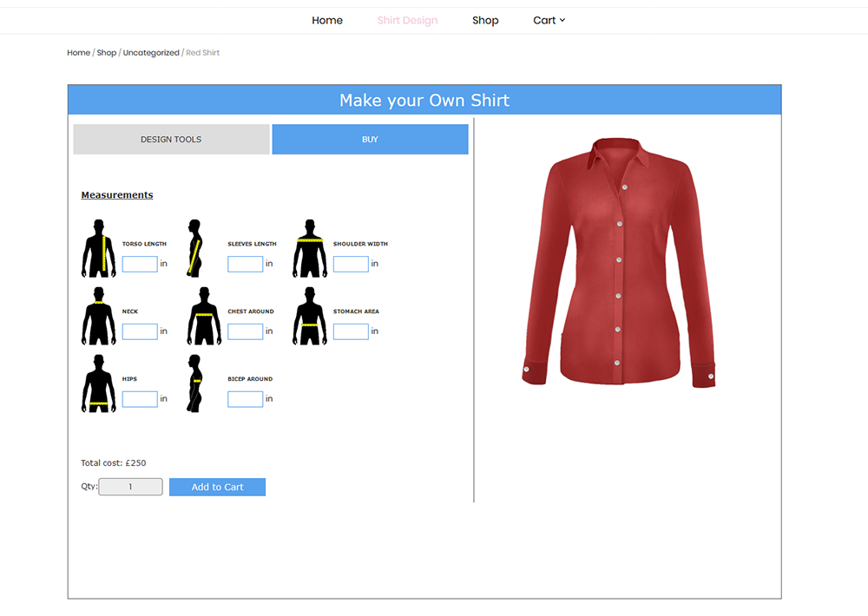The image size is (868, 616).
Task: Follow the Home breadcrumb link
Action: pyautogui.click(x=79, y=53)
